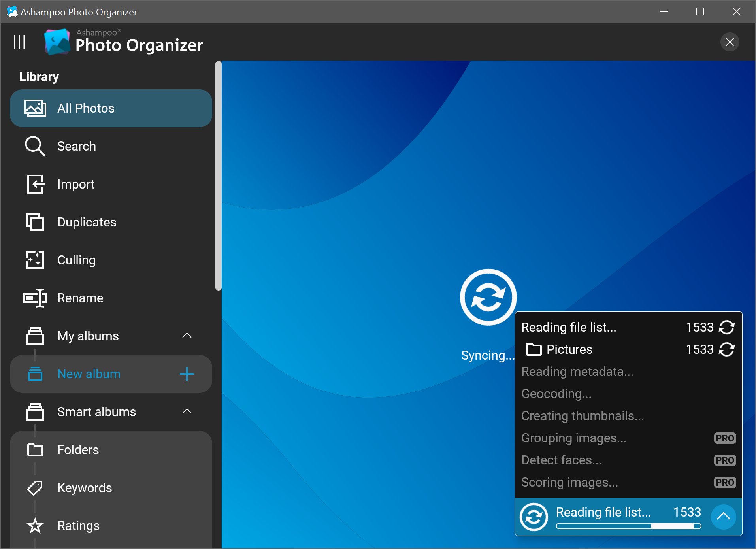Click the plus icon next to New album
This screenshot has height=549, width=756.
(187, 374)
